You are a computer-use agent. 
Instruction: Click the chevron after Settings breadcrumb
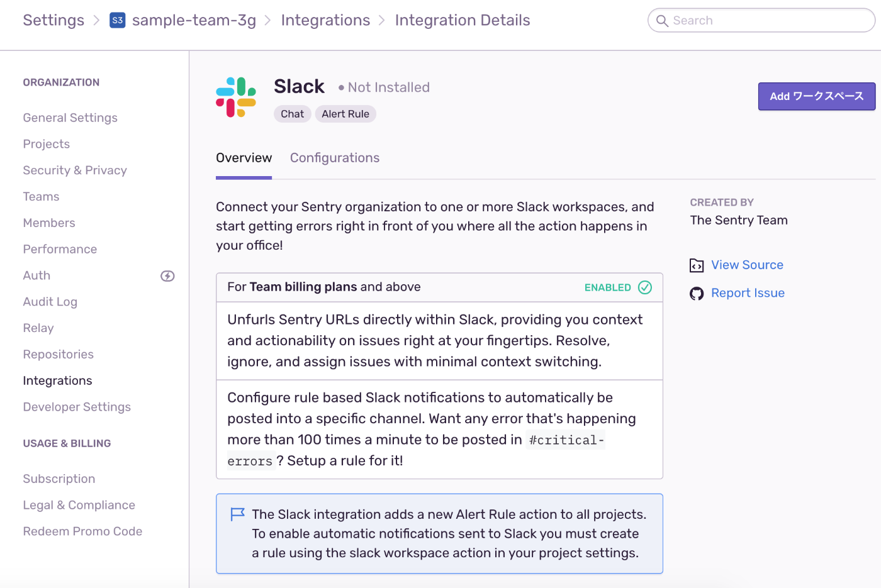96,20
